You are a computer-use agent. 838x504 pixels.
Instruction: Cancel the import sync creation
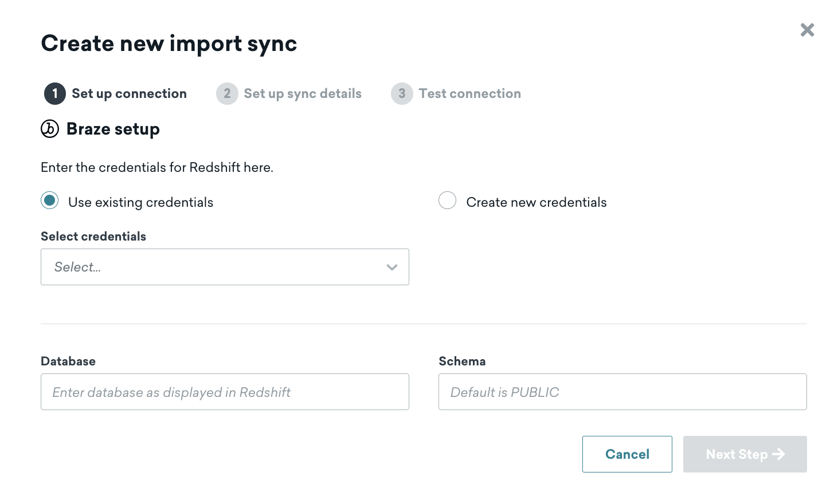pyautogui.click(x=627, y=454)
